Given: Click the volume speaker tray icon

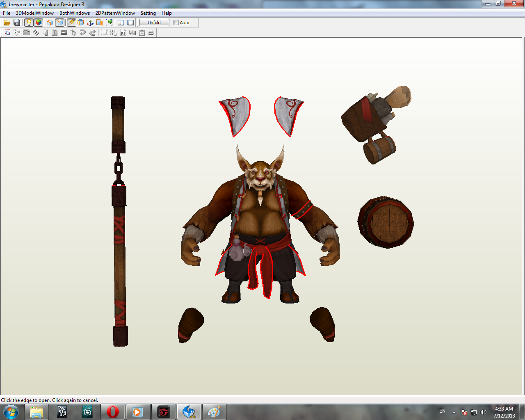Looking at the screenshot, I should pos(484,412).
